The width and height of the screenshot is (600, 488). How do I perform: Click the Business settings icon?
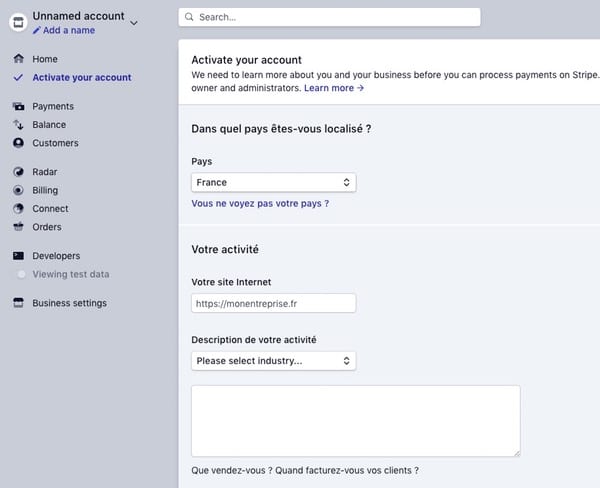pos(18,303)
